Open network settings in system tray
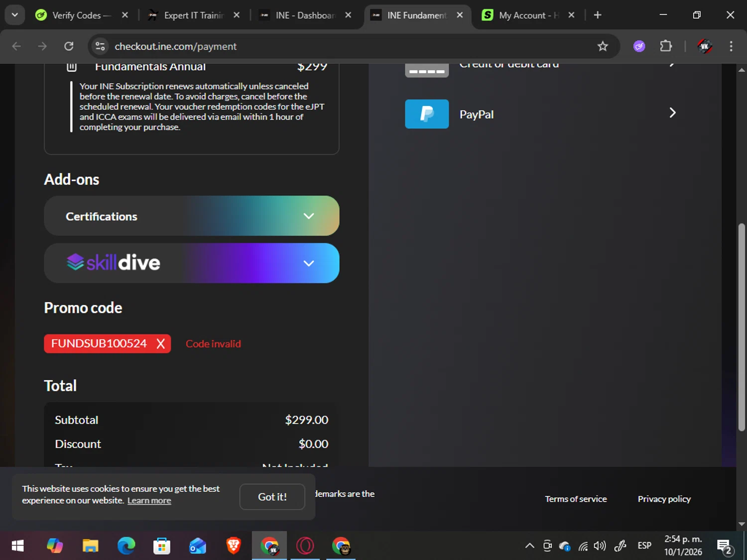This screenshot has height=560, width=747. coord(583,546)
